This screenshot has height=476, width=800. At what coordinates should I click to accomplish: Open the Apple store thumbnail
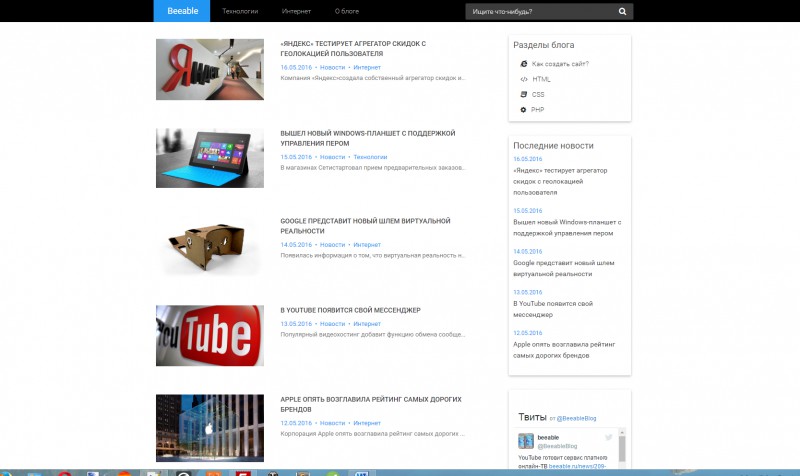[x=210, y=428]
